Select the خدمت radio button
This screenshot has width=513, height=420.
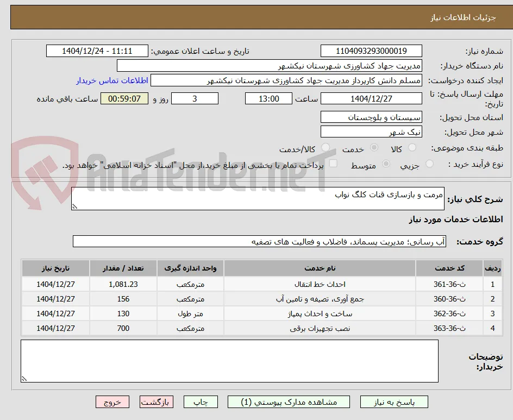(x=374, y=148)
